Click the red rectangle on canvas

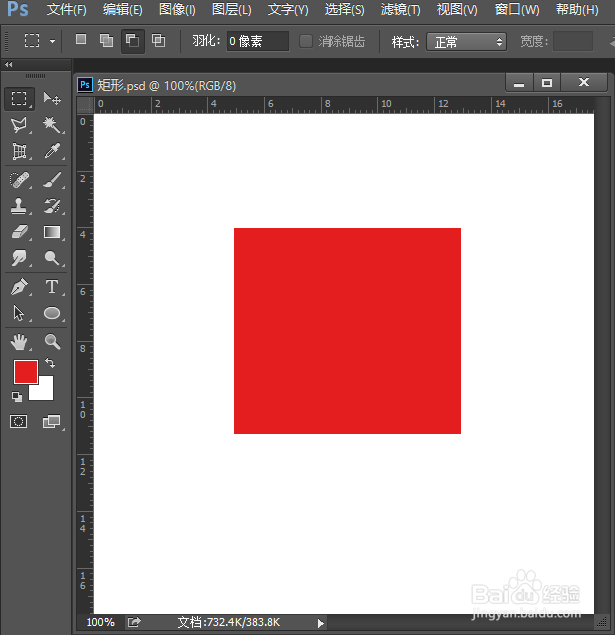tap(347, 331)
